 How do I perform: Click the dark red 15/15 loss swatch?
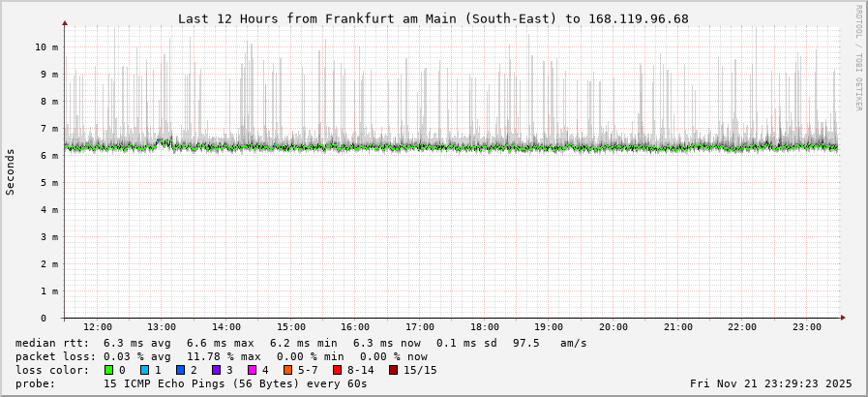coord(394,370)
